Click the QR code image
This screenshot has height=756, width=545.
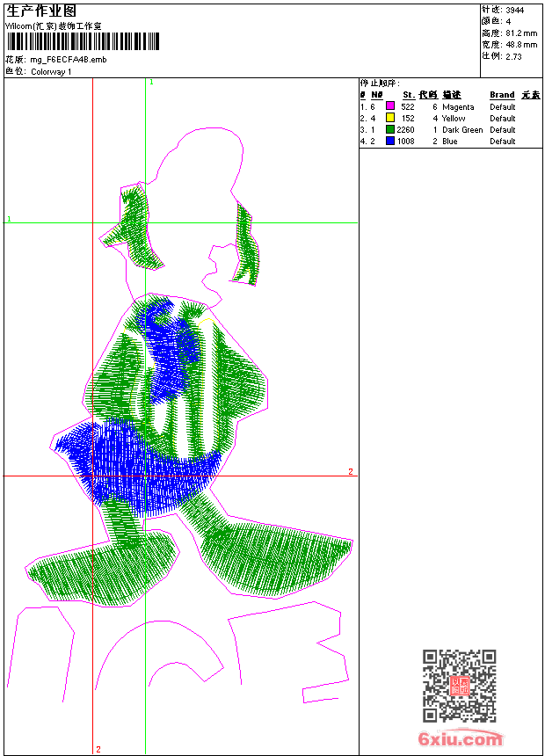(x=459, y=685)
